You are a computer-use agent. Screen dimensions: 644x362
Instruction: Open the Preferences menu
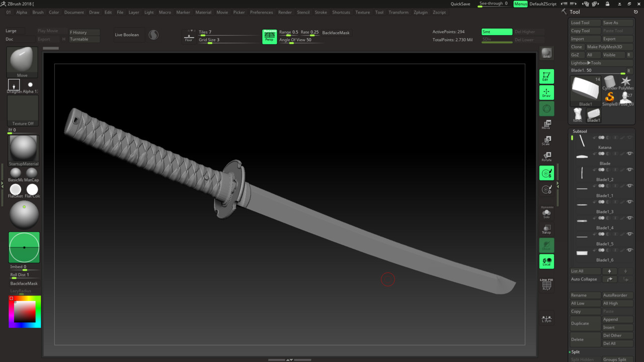(x=262, y=12)
